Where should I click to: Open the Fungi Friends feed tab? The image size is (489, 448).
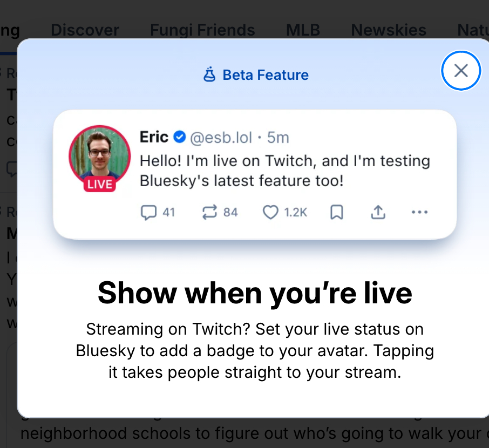point(202,30)
